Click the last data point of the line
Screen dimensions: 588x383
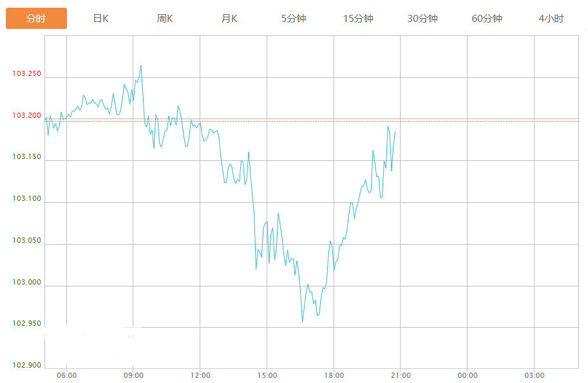tap(395, 132)
